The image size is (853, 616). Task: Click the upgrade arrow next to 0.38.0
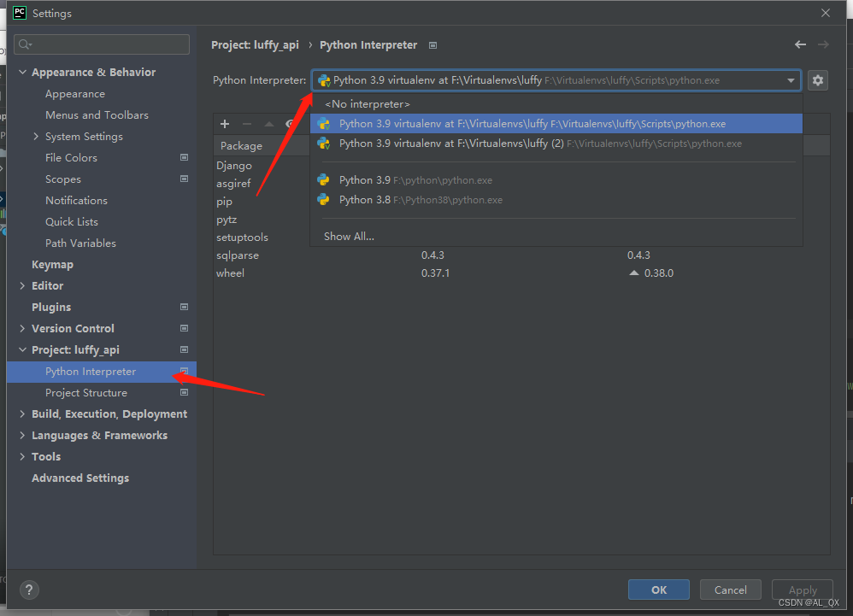[x=633, y=273]
